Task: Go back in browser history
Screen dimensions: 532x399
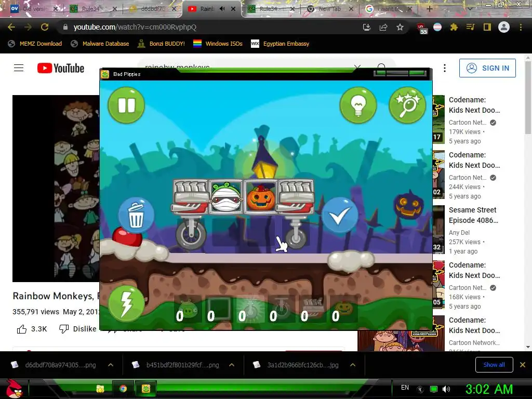Action: [x=11, y=27]
